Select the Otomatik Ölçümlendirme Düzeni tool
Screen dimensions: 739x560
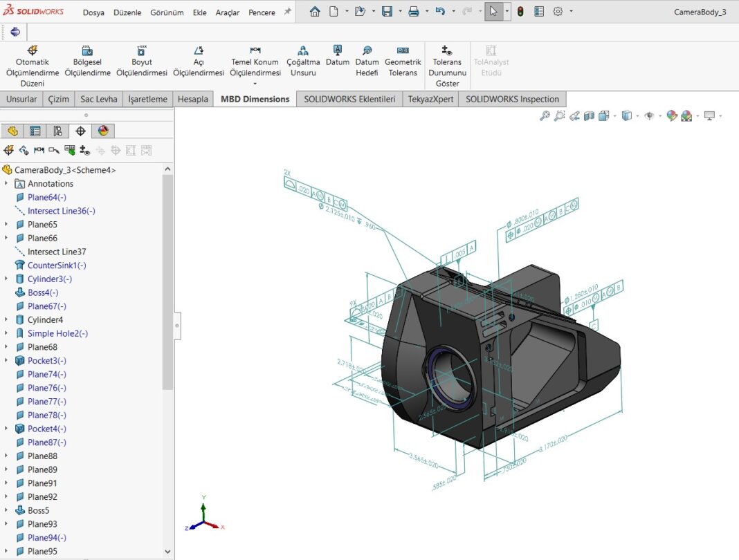tap(32, 61)
